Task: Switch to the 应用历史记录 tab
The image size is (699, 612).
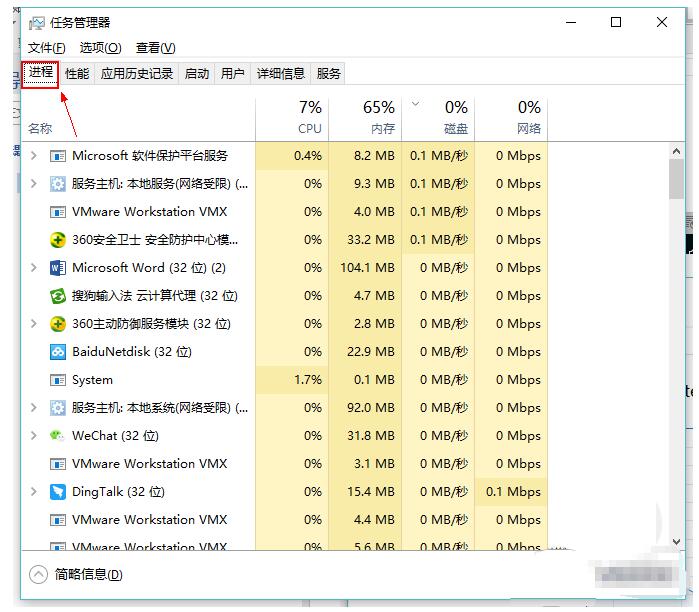Action: pos(137,74)
